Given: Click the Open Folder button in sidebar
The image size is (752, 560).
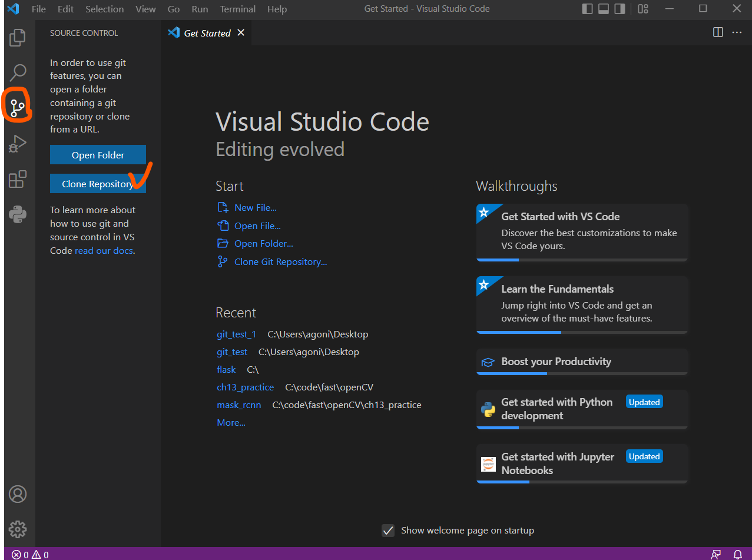Looking at the screenshot, I should coord(98,155).
